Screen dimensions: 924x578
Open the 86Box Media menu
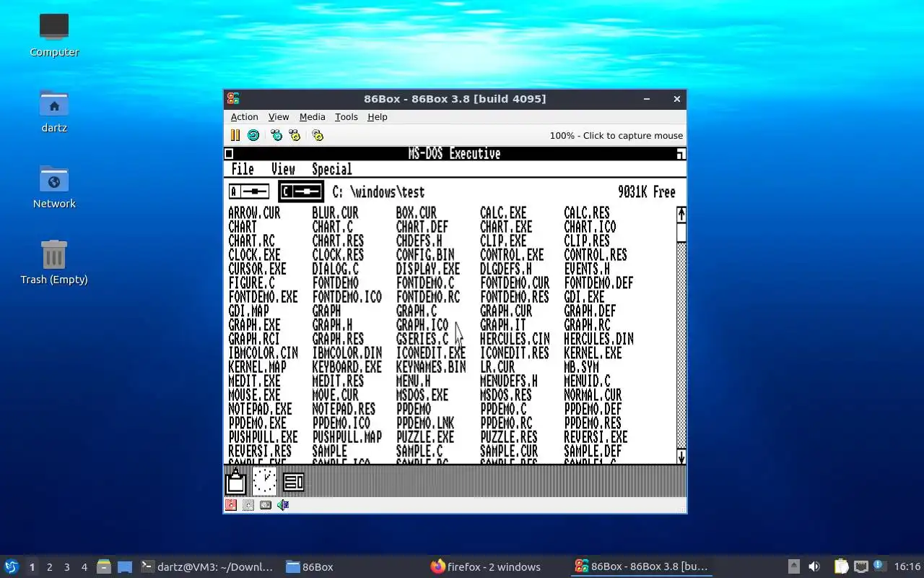tap(312, 117)
